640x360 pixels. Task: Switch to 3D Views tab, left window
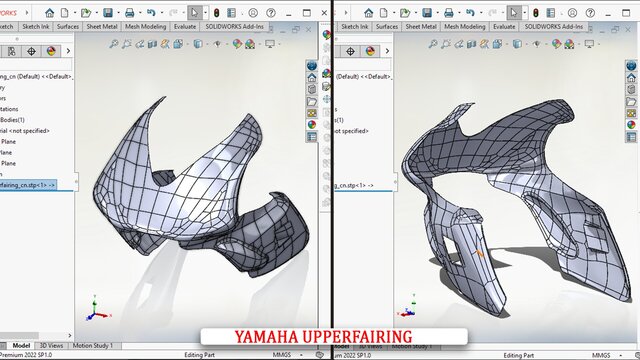(x=51, y=346)
